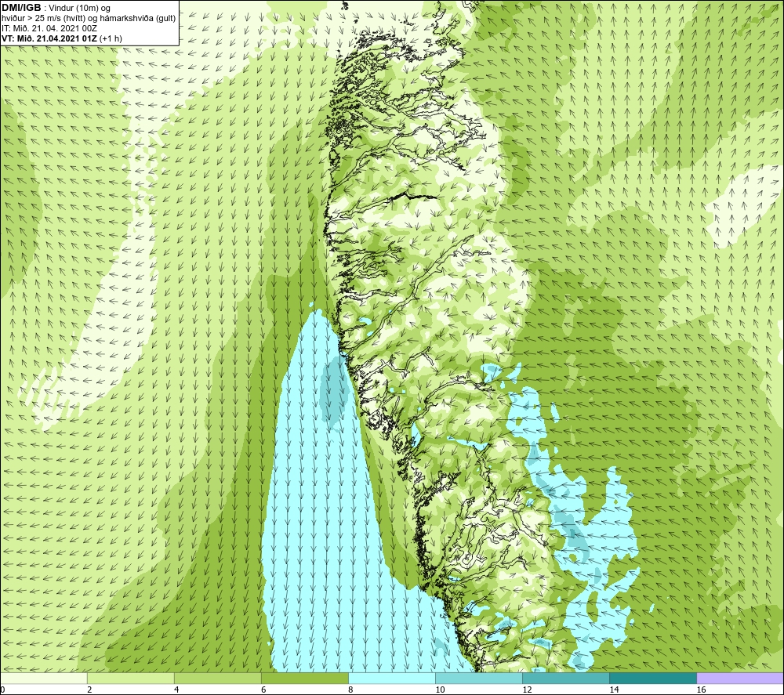Click the legend value '12'
784x695 pixels.
527,690
